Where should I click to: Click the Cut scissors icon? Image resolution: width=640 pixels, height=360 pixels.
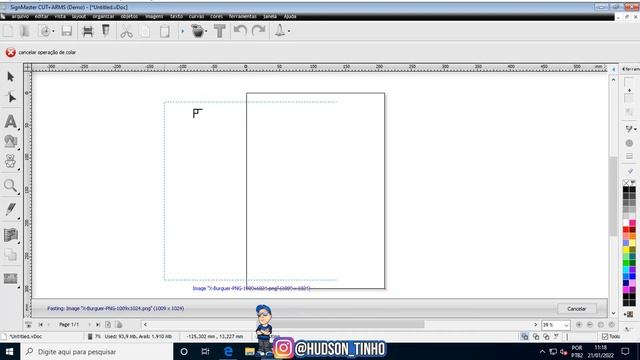click(127, 31)
